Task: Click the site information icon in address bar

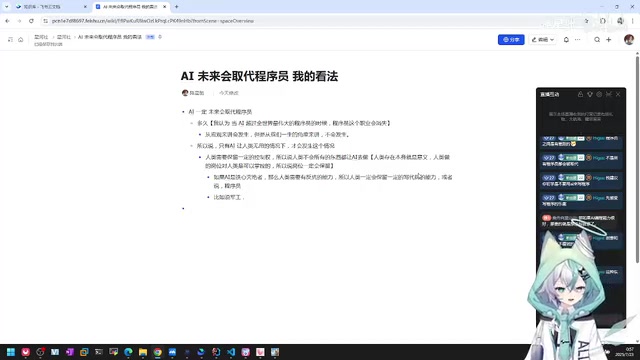Action: point(45,21)
